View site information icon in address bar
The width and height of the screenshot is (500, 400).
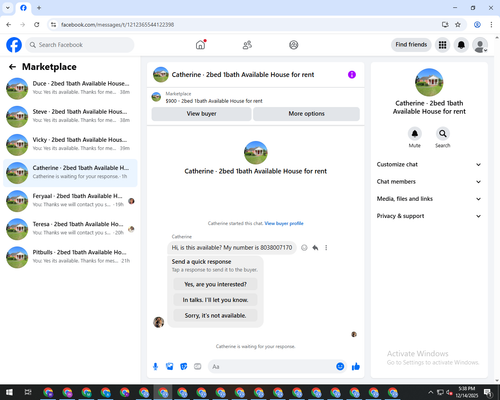(x=53, y=25)
